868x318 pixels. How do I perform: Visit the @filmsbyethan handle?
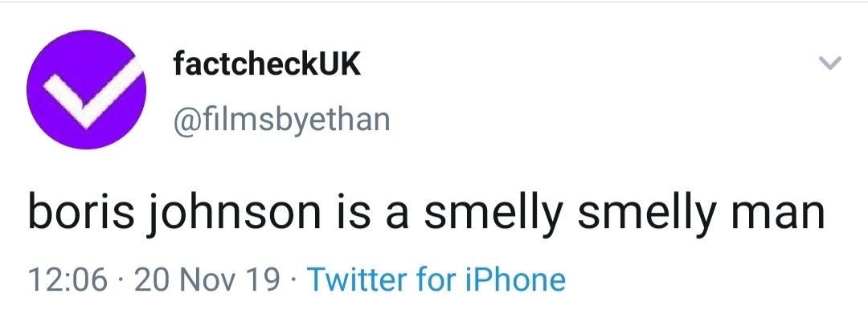[282, 119]
